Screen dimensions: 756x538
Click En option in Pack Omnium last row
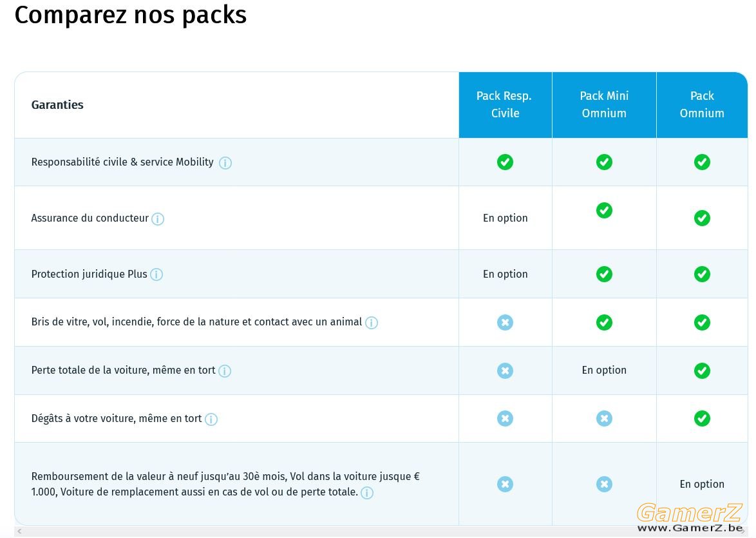(701, 484)
